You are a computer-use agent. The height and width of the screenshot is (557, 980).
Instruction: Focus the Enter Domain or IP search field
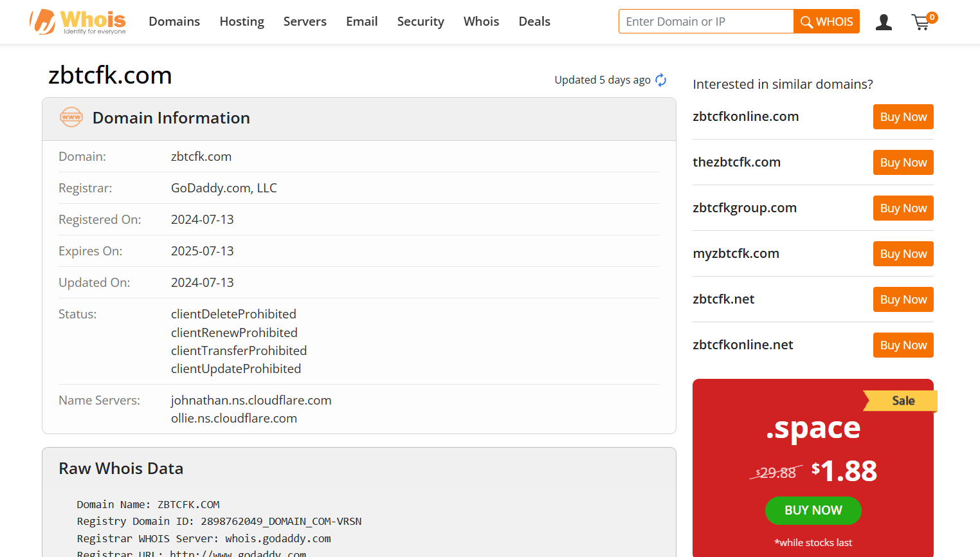(706, 21)
